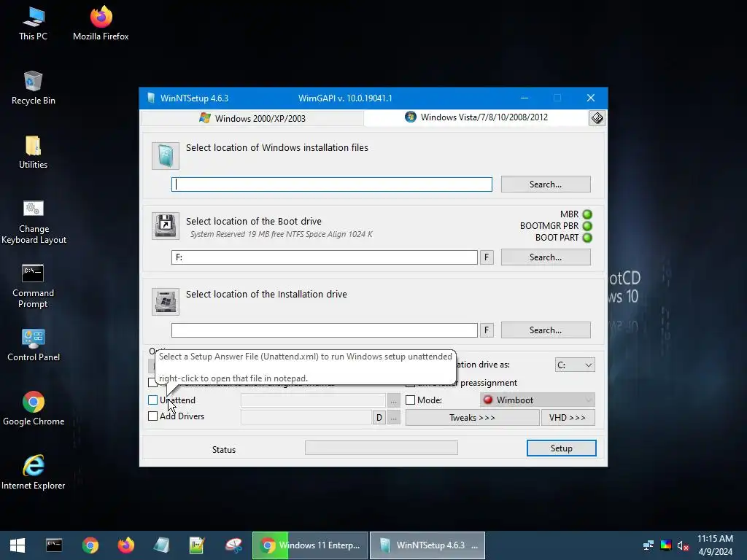Click the BOOT PART green status indicator
The width and height of the screenshot is (747, 560).
587,238
